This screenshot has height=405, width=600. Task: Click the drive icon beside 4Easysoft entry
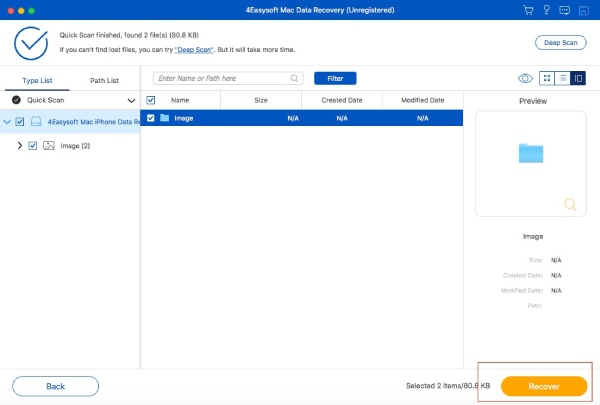pyautogui.click(x=36, y=122)
